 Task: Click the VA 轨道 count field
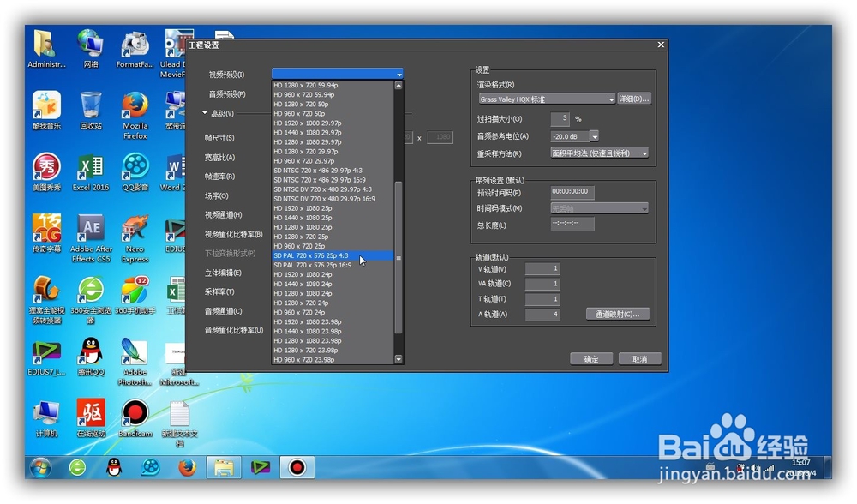(x=542, y=284)
